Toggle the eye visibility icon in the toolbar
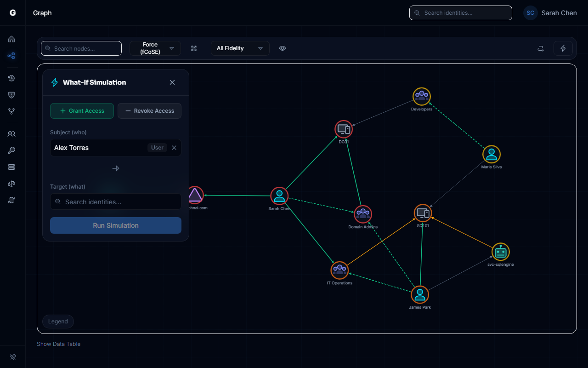This screenshot has width=588, height=368. click(283, 48)
